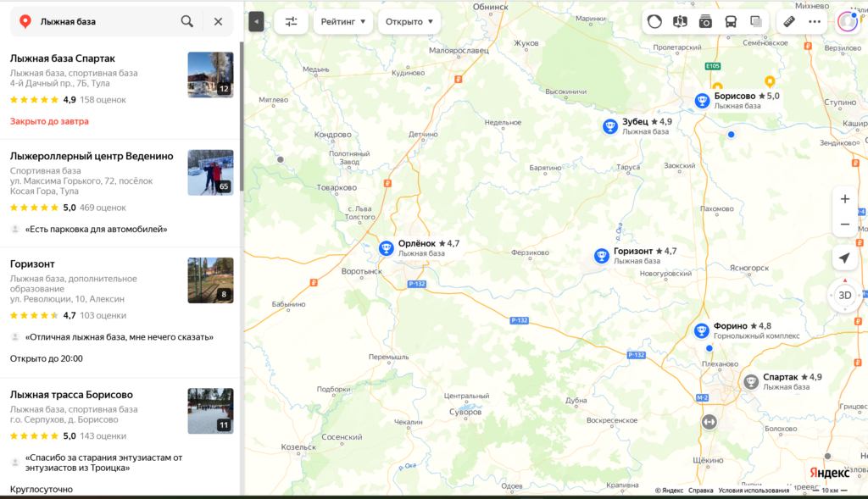Open the Открыто filter dropdown

coord(409,21)
